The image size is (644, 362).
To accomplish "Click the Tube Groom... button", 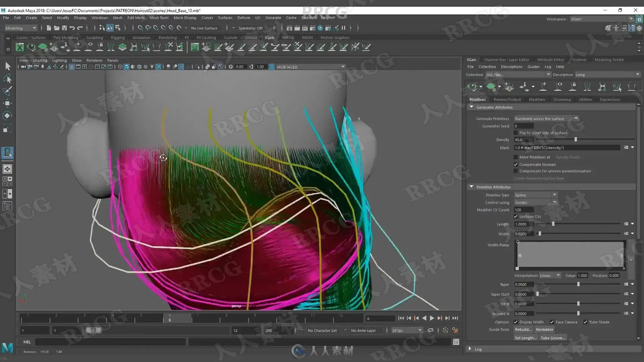I will point(553,338).
